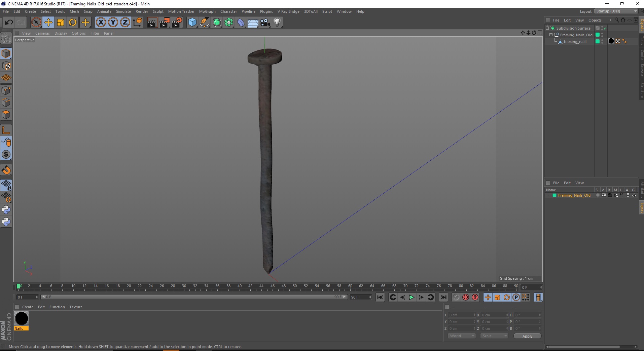Screen dimensions: 644x351
Task: Toggle Z axis lock
Action: point(125,23)
